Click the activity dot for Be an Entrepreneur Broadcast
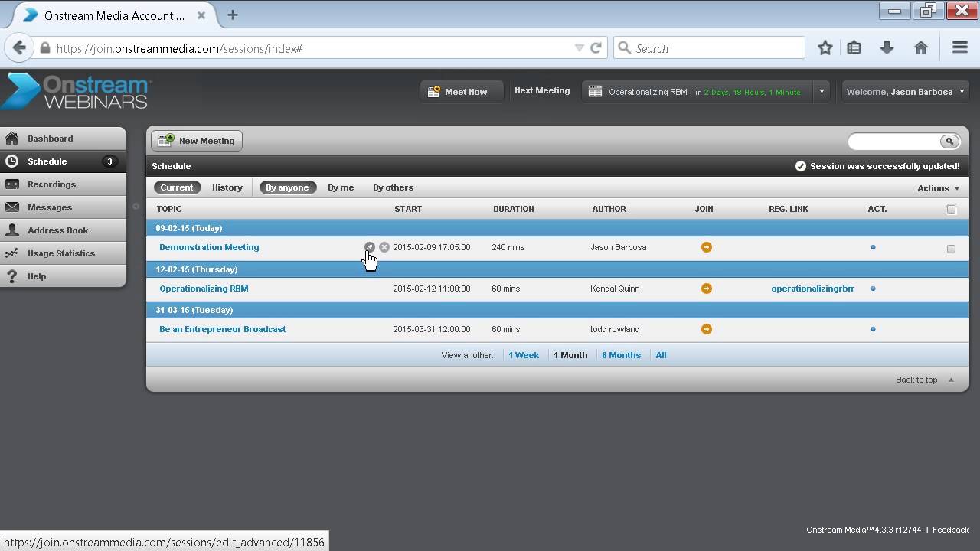 [x=873, y=329]
